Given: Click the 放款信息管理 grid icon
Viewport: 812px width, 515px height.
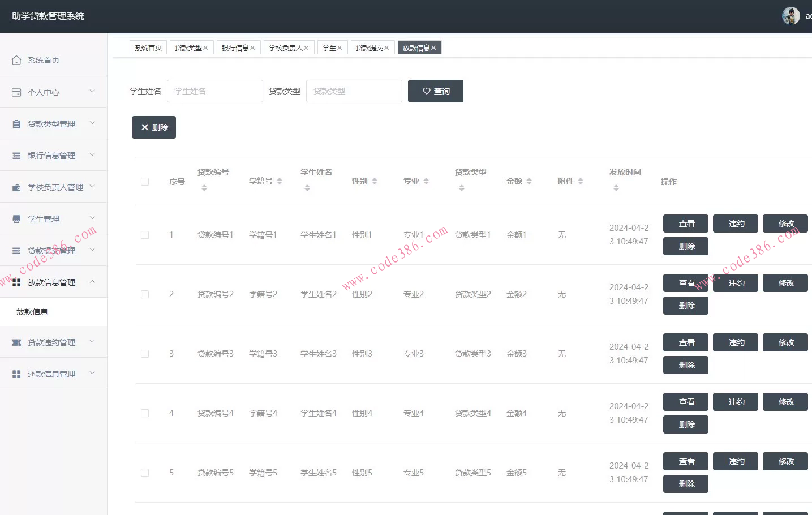Looking at the screenshot, I should (x=16, y=282).
